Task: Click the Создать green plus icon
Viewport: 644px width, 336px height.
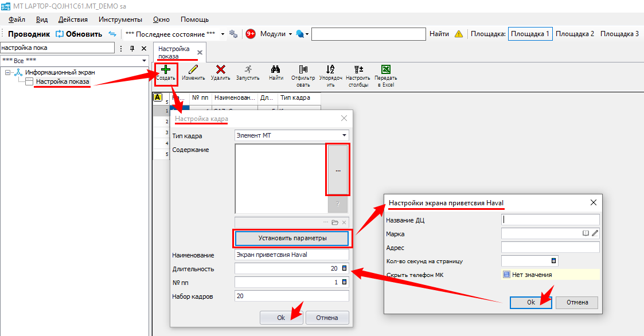Action: (166, 70)
